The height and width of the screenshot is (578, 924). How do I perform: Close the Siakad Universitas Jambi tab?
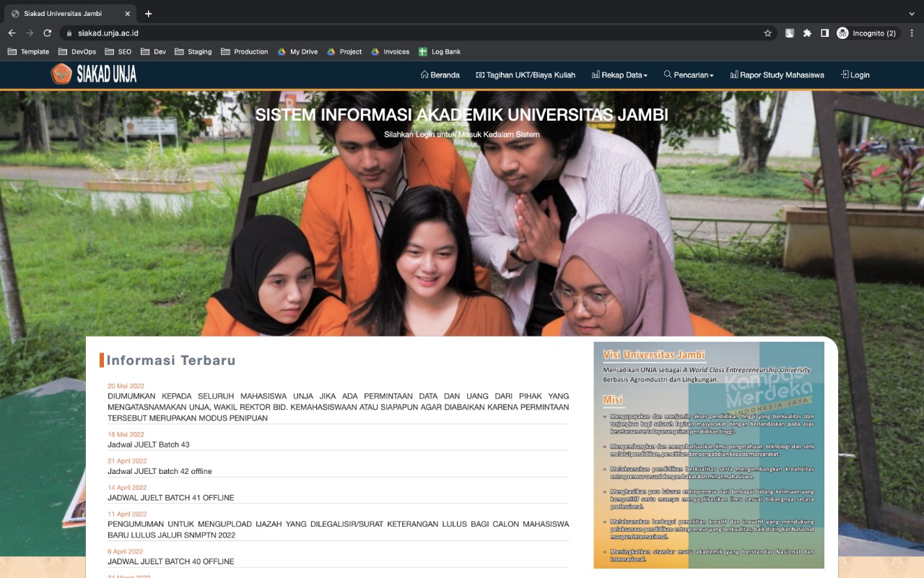pos(127,14)
